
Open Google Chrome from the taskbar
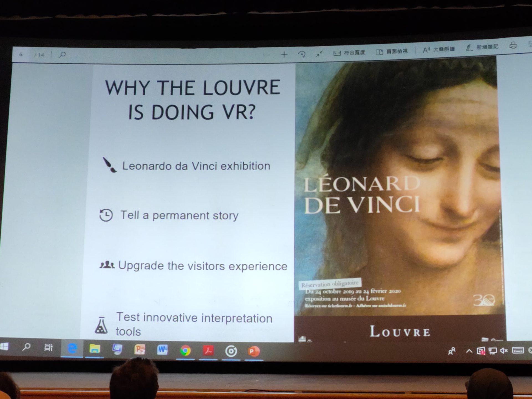point(185,351)
